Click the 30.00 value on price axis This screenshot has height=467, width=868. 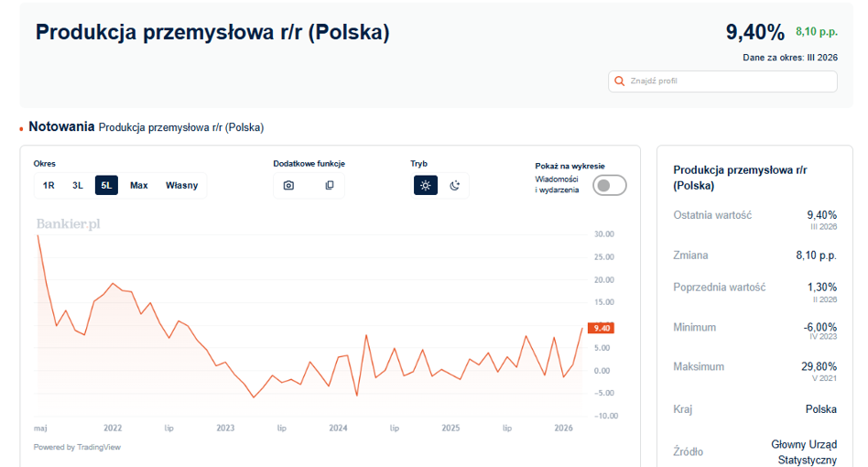[604, 234]
